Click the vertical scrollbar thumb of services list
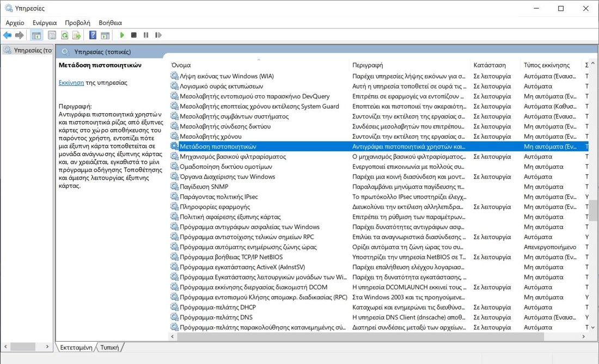This screenshot has width=599, height=364. 592,211
